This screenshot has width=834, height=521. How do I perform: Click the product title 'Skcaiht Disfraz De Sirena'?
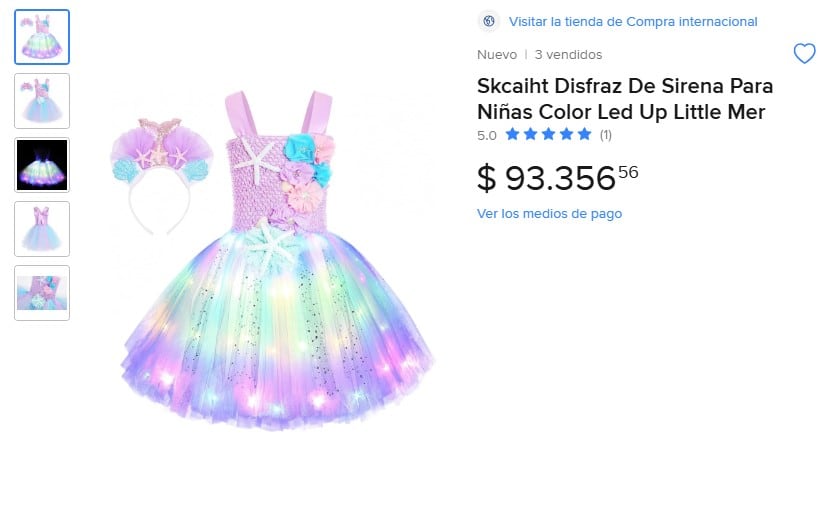(x=624, y=98)
